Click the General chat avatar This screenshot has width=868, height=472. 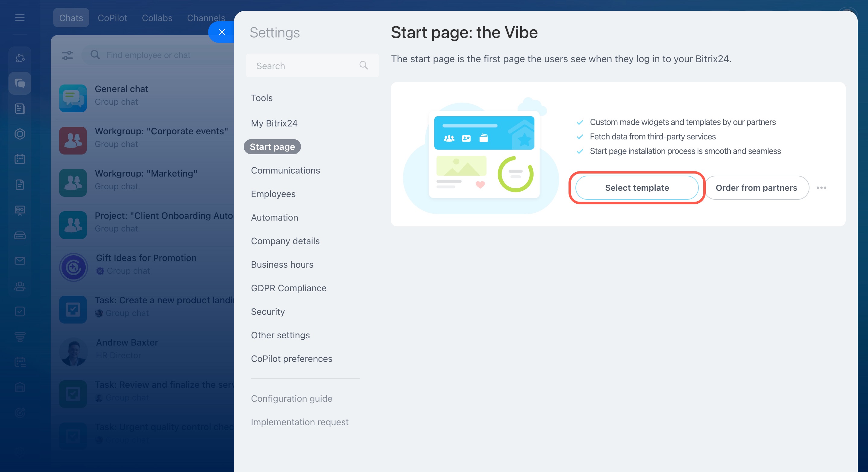73,98
